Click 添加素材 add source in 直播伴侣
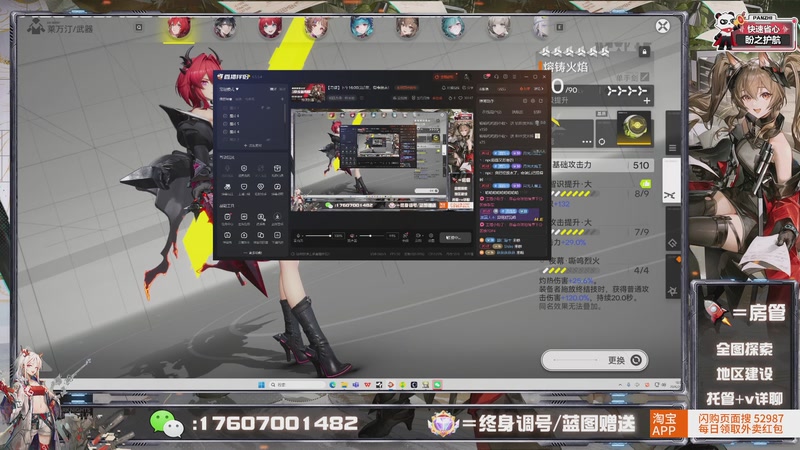Image resolution: width=800 pixels, height=450 pixels. [253, 146]
